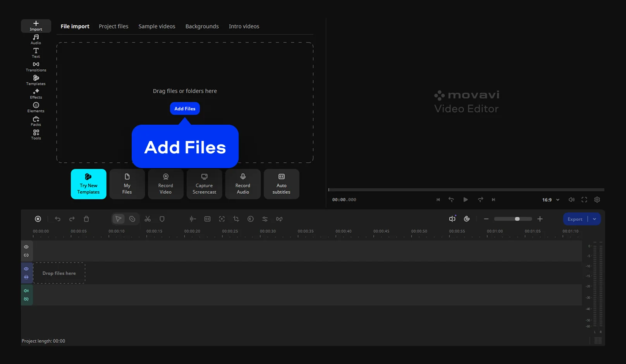This screenshot has width=626, height=364.
Task: Open the Text titles section
Action: point(36,53)
